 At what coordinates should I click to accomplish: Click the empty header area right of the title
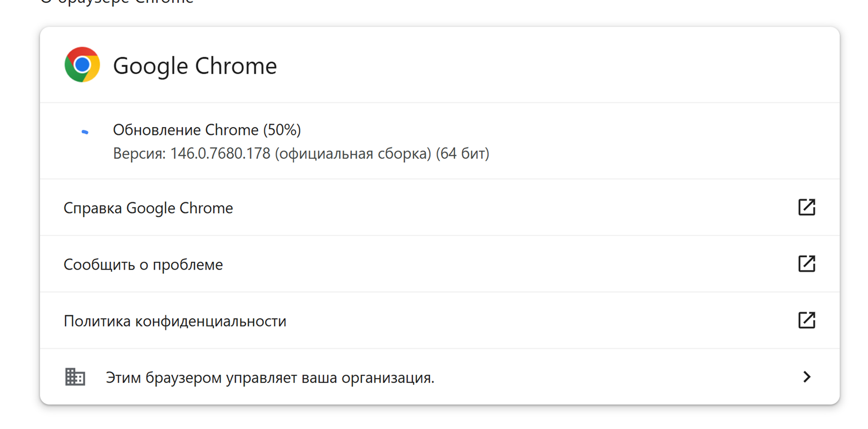pos(557,66)
